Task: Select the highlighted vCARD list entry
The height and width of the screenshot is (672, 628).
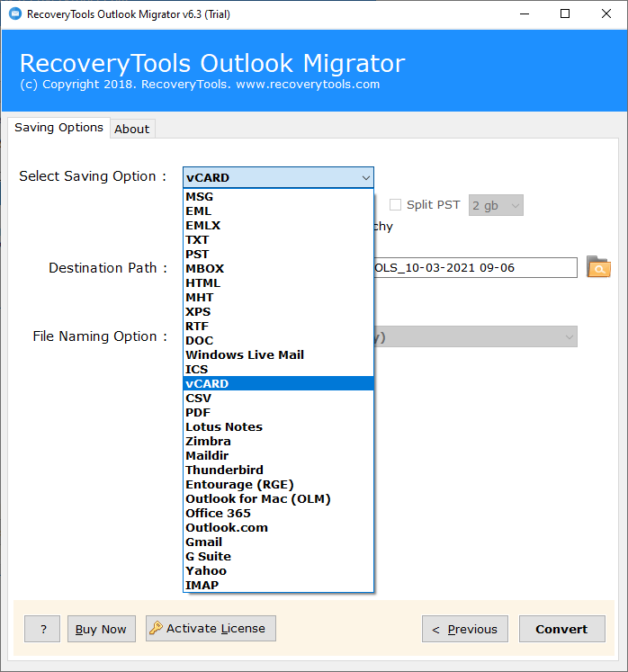Action: (278, 383)
